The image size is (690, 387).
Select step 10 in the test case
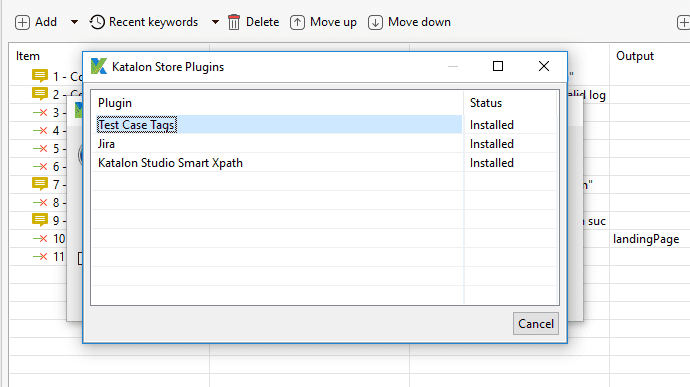pos(49,239)
